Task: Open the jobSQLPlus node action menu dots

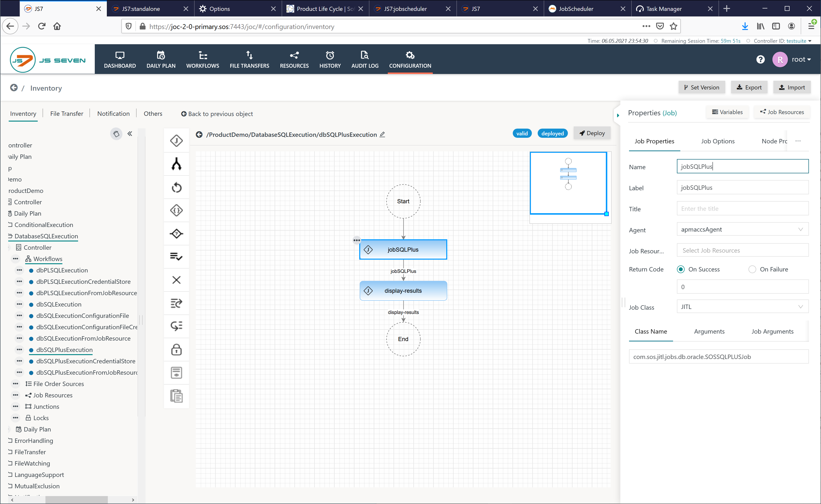Action: pyautogui.click(x=356, y=240)
